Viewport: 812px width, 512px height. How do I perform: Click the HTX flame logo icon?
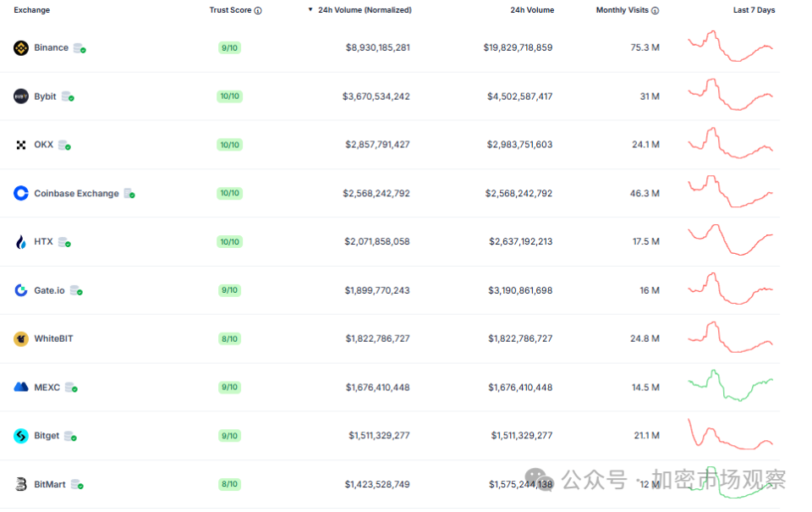click(x=21, y=242)
